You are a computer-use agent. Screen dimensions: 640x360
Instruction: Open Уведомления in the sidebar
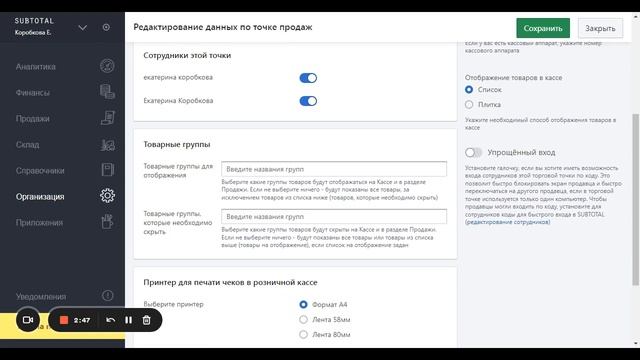coord(41,297)
